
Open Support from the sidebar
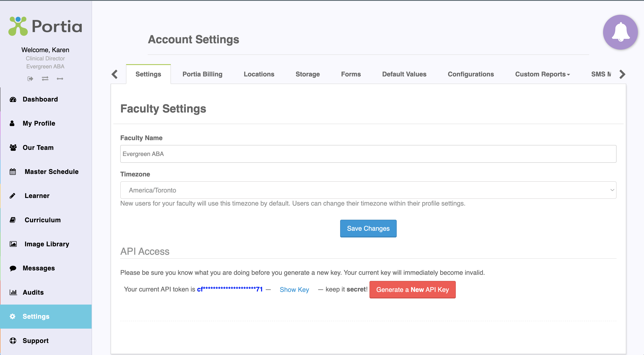[x=35, y=340]
